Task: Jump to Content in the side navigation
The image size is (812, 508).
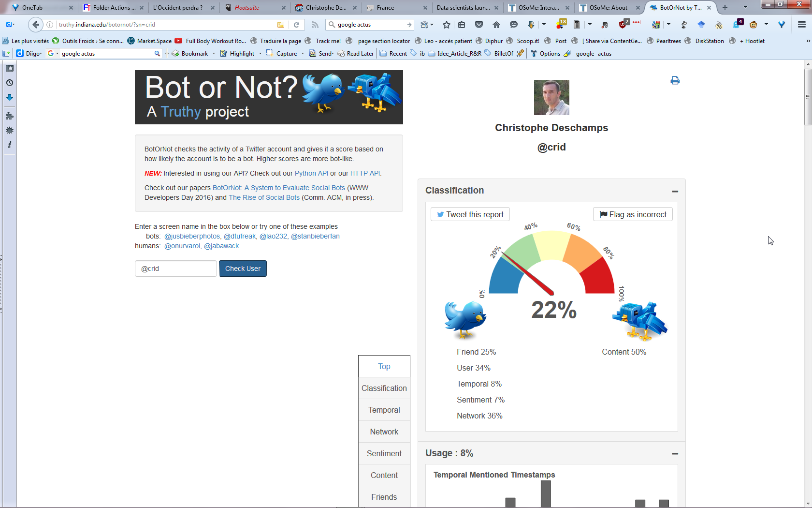Action: pyautogui.click(x=384, y=476)
